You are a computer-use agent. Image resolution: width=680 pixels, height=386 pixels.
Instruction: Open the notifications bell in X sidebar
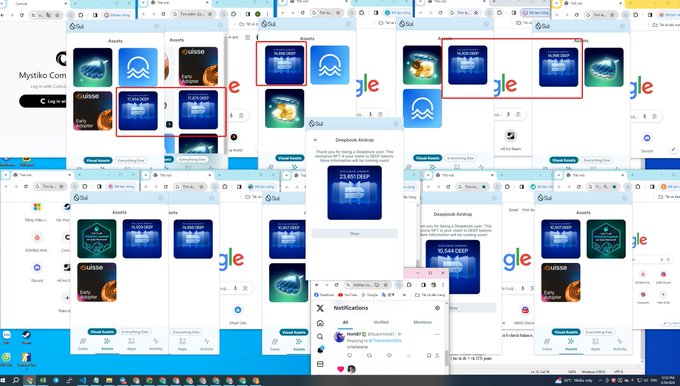[x=320, y=350]
